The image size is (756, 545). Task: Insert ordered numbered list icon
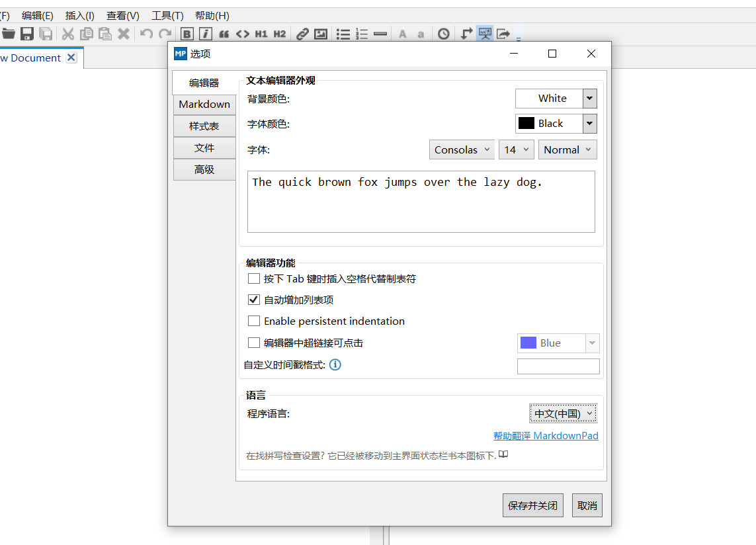click(362, 34)
